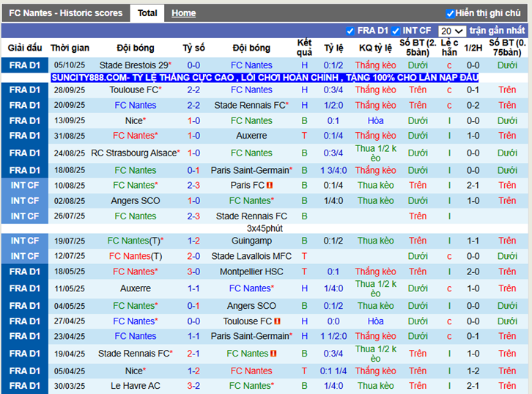This screenshot has width=532, height=394.
Task: Toggle the Hiển thị ghi chú checkbox
Action: 450,14
